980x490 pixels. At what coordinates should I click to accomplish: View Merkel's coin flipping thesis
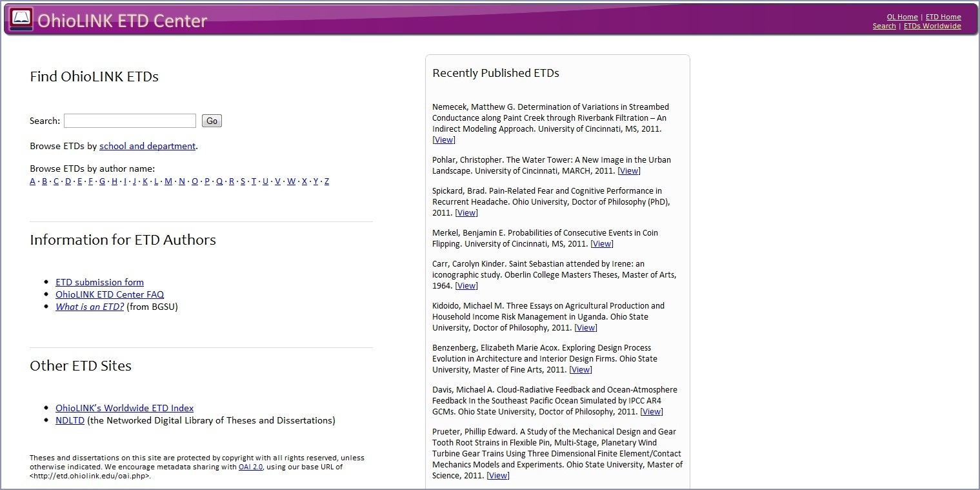[x=601, y=243]
